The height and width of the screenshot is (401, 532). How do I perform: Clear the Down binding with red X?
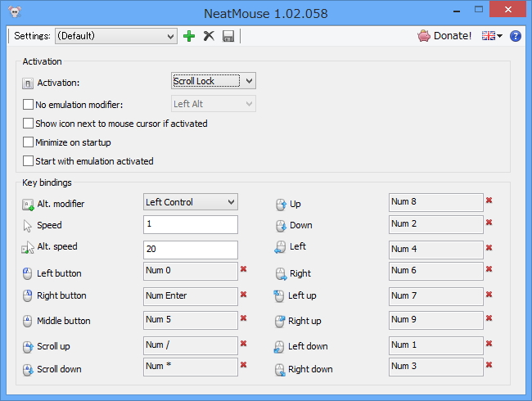pos(489,223)
